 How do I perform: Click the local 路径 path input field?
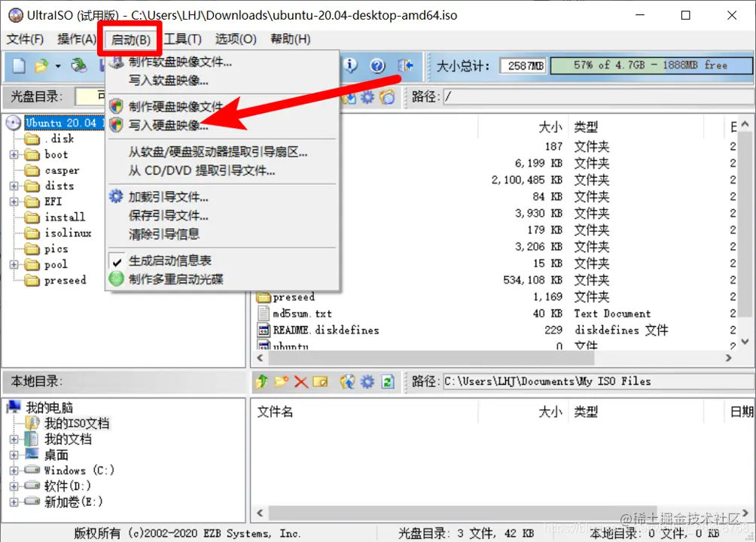(x=599, y=382)
